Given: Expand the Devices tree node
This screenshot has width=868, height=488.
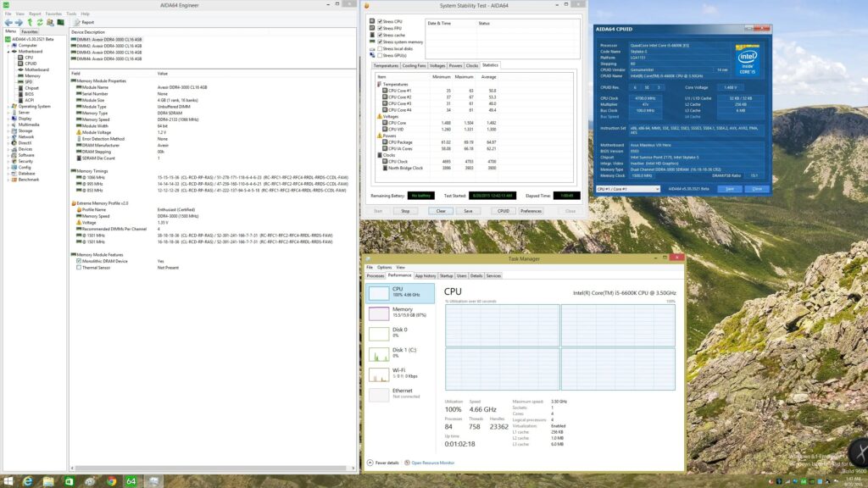Looking at the screenshot, I should 8,149.
